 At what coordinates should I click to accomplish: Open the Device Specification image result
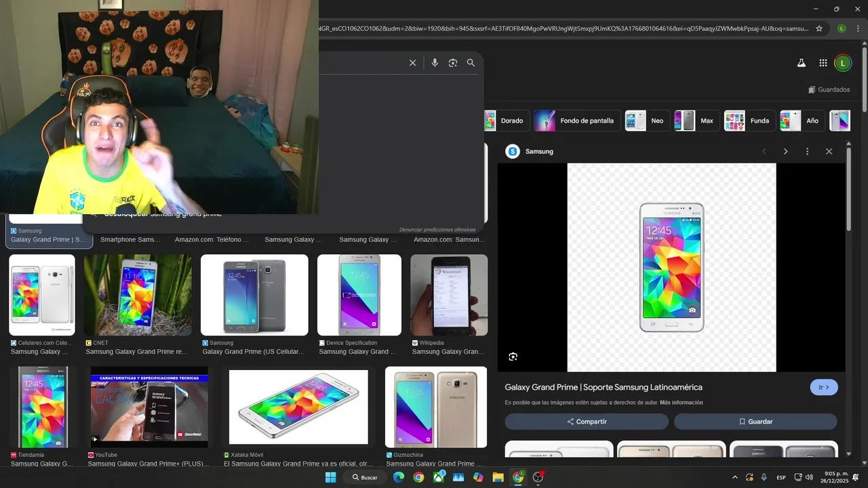(359, 295)
